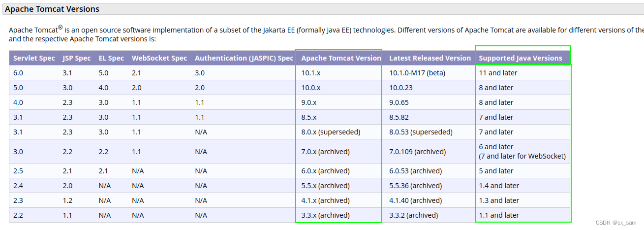
Task: Pick "7 and later" in the 8.5.x row
Action: [496, 117]
